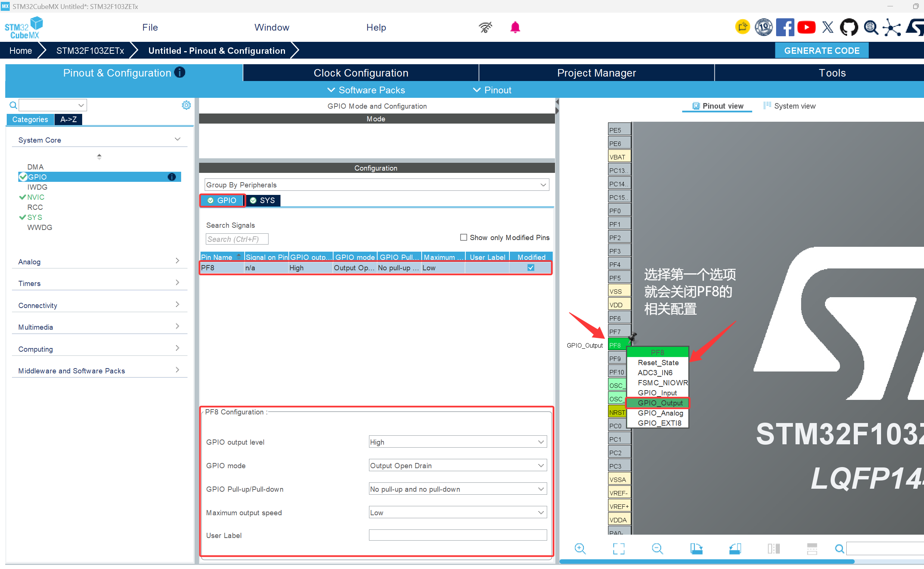Image resolution: width=924 pixels, height=569 pixels.
Task: Click the STM32F103ZETx breadcrumb
Action: [90, 50]
